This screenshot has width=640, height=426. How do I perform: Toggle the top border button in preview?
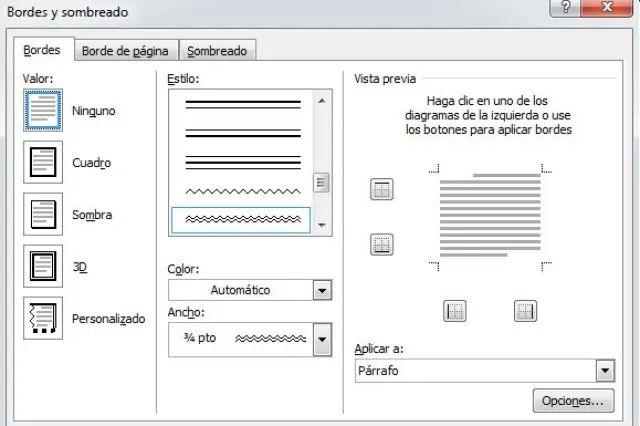click(x=381, y=189)
